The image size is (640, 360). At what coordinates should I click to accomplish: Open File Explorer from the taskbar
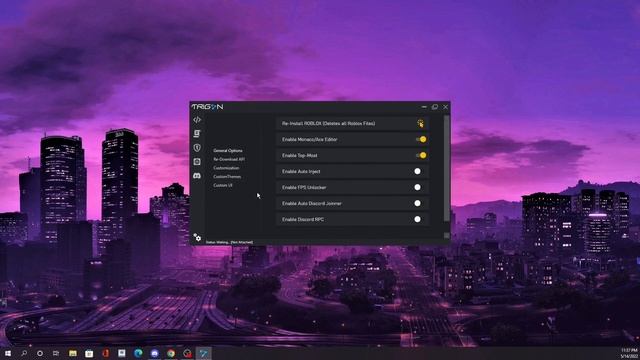tap(73, 353)
